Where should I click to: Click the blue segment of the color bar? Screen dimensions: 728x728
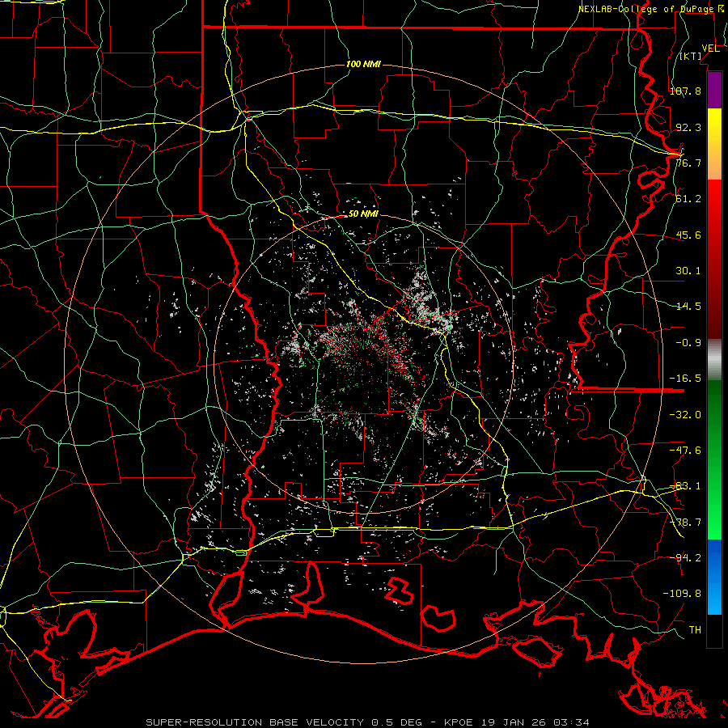pos(714,576)
